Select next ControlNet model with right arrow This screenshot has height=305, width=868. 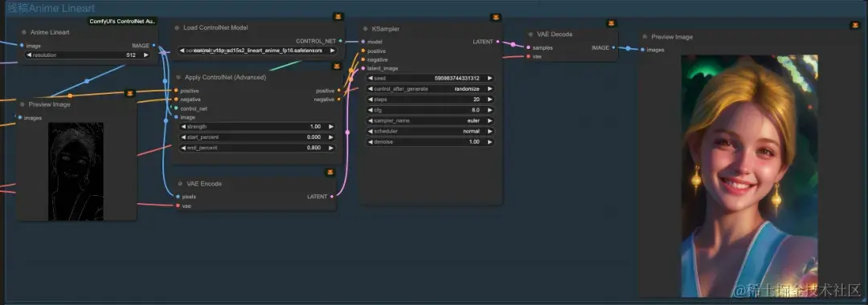(x=332, y=51)
